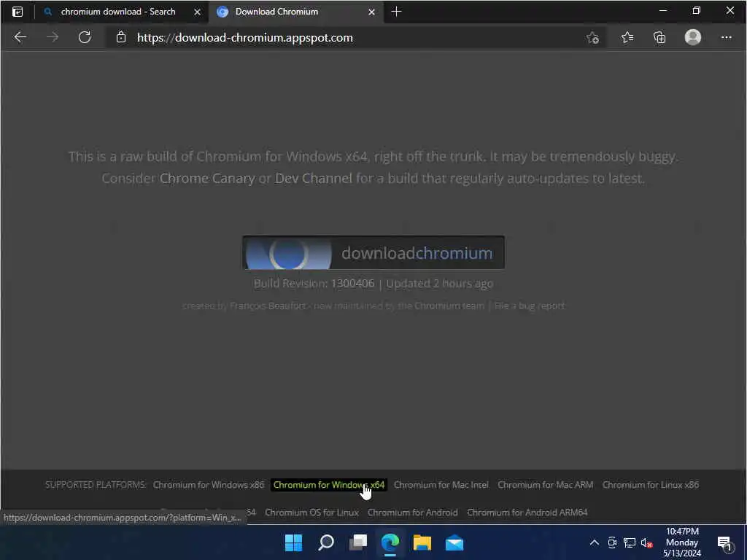Open the Dev Channel link
Viewport: 747px width, 560px height.
[314, 178]
